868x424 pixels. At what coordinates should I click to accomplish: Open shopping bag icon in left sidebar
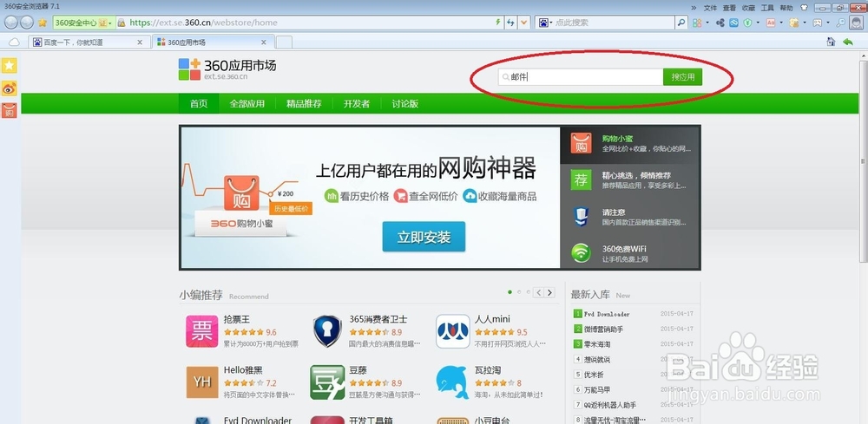coord(10,111)
